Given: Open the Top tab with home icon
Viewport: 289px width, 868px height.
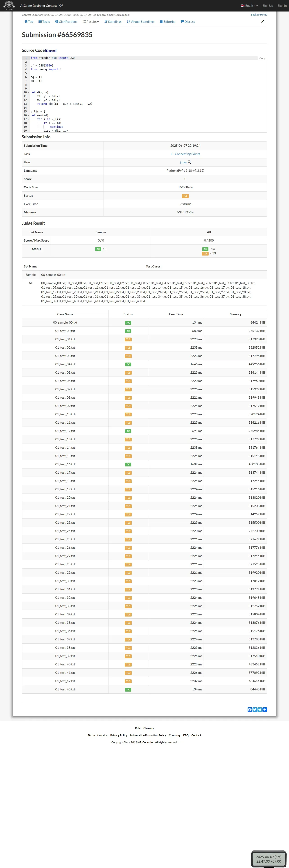Looking at the screenshot, I should point(29,22).
